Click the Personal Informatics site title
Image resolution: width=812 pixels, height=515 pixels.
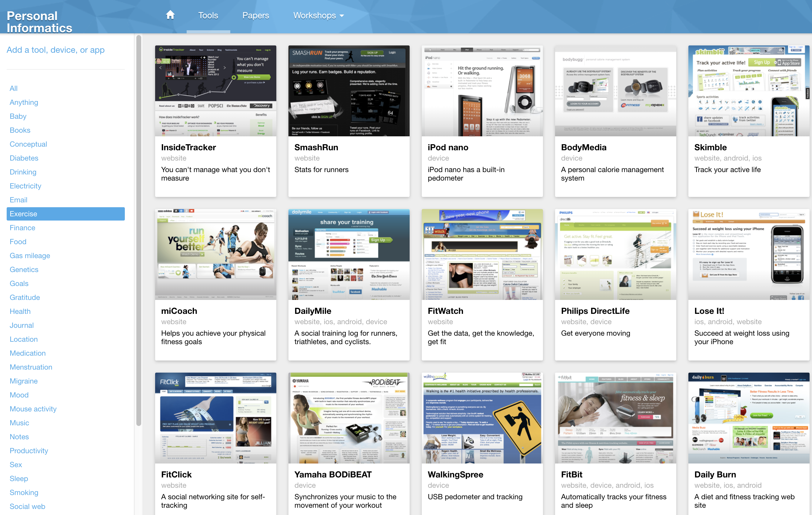pyautogui.click(x=39, y=22)
